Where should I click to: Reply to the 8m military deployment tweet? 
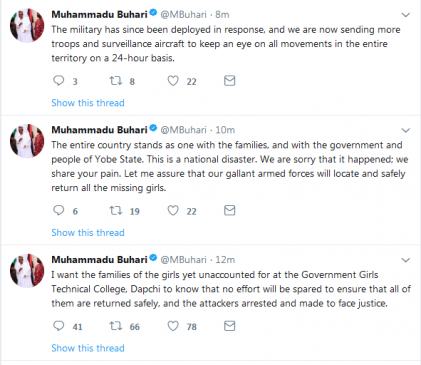[59, 81]
